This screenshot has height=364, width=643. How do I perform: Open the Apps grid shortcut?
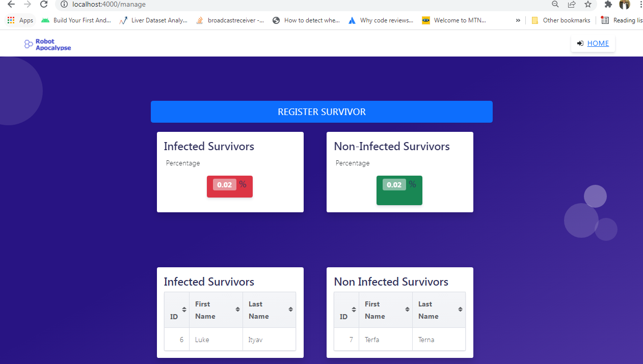20,20
